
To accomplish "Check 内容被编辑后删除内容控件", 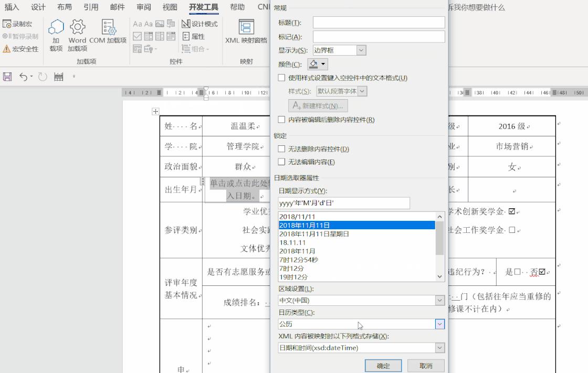I will [282, 119].
